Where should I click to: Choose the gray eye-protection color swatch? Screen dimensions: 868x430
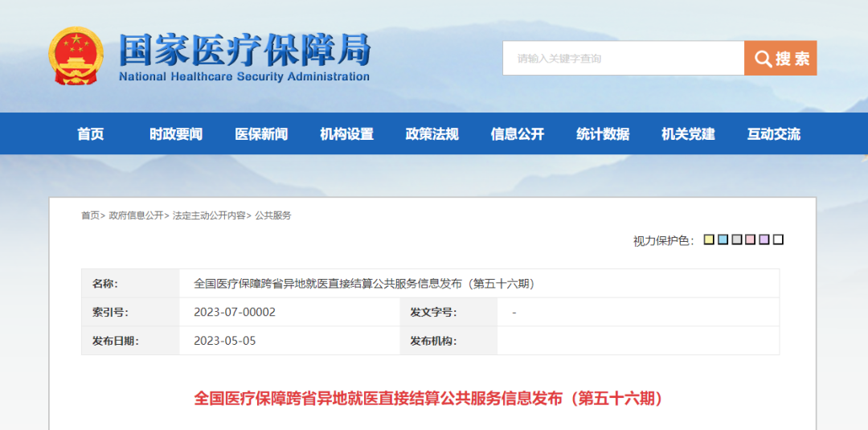[x=736, y=240]
